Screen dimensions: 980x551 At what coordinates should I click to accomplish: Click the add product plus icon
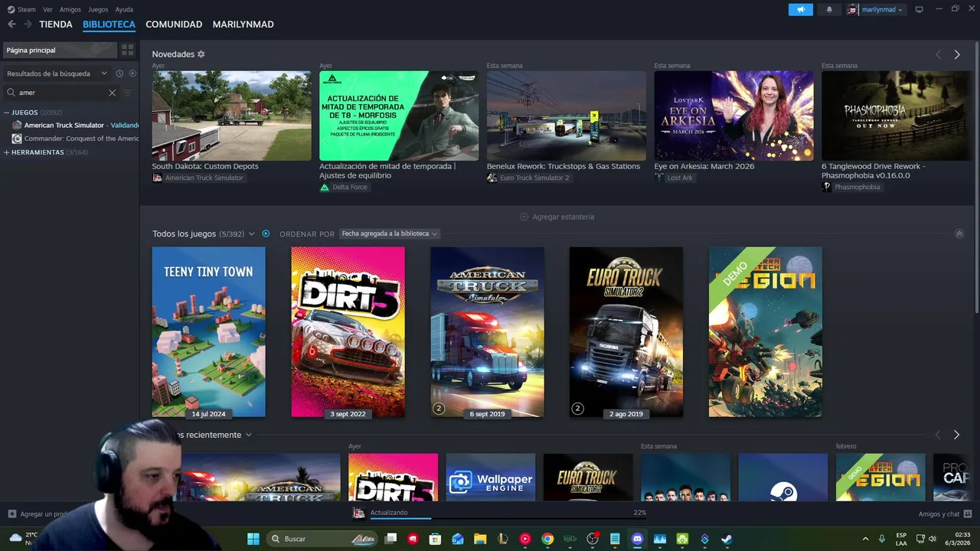[x=12, y=514]
